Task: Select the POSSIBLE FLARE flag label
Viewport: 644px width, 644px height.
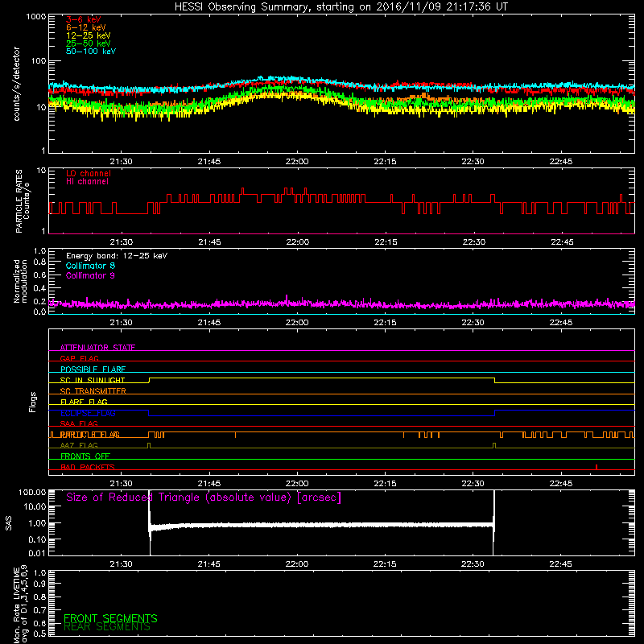Action: click(93, 369)
